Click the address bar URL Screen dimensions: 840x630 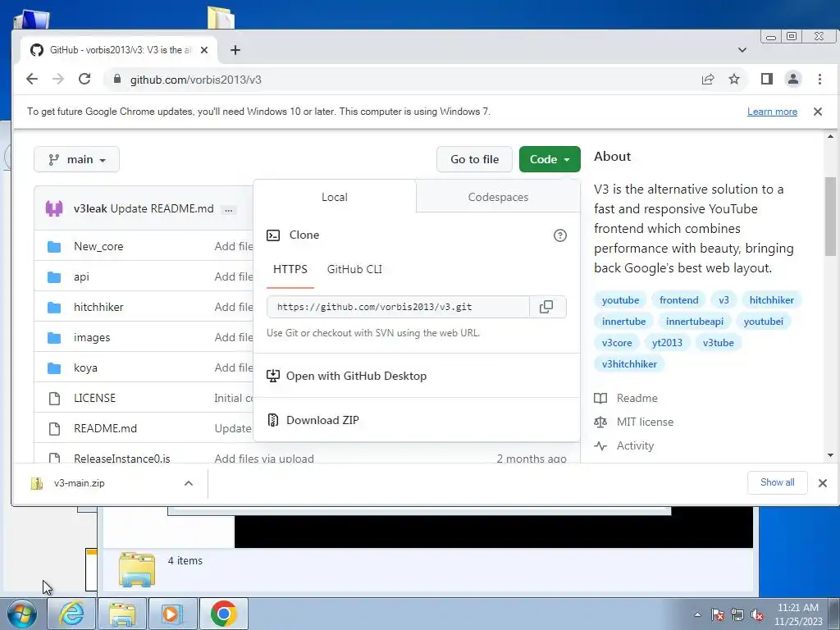(x=196, y=80)
